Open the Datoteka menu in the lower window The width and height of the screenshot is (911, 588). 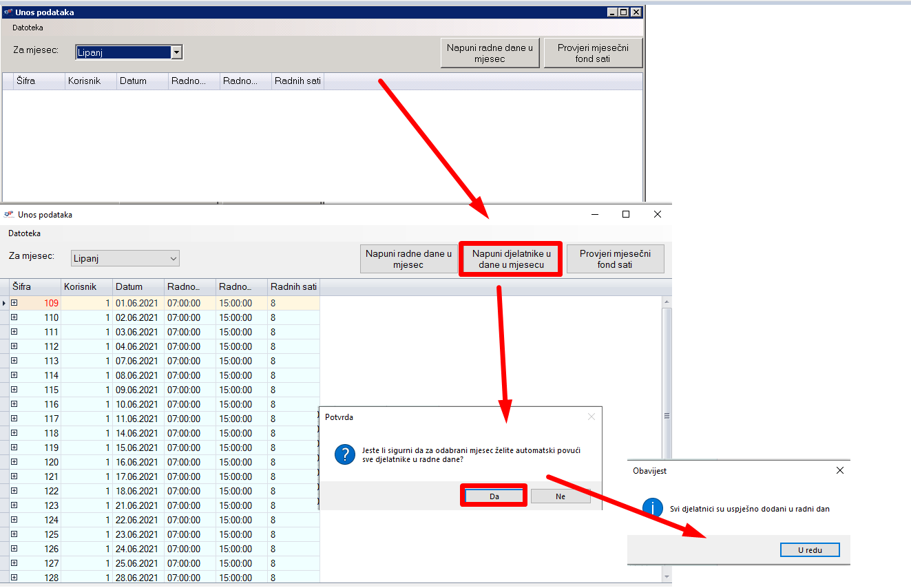(24, 233)
